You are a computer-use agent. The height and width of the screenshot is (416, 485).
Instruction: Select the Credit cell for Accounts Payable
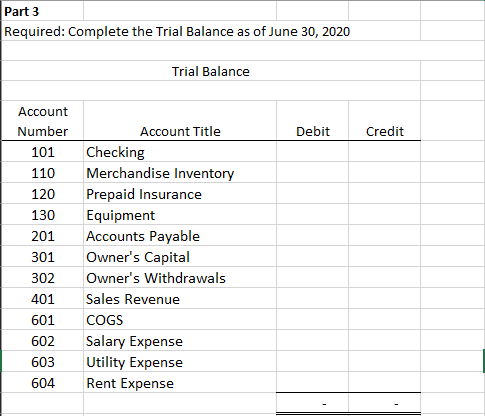coord(385,236)
